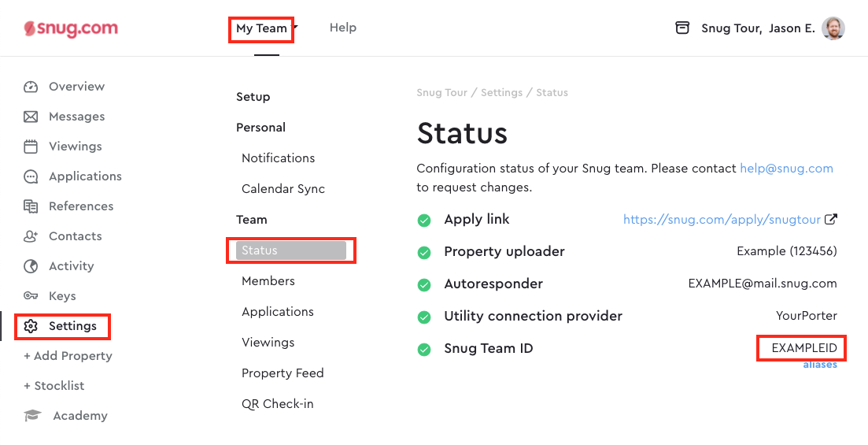This screenshot has width=868, height=445.
Task: Select Personal settings heading
Action: coord(260,128)
